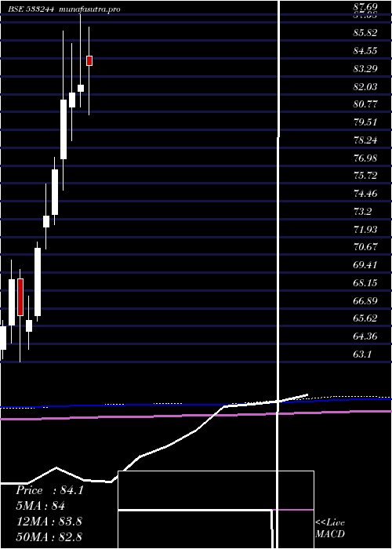
Task: Click the large red candlestick near 68
Action: tap(20, 297)
